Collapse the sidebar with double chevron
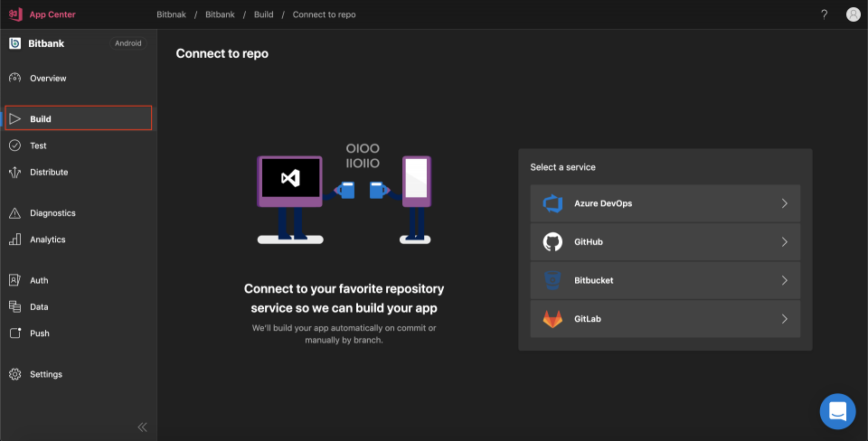The image size is (868, 441). 142,427
